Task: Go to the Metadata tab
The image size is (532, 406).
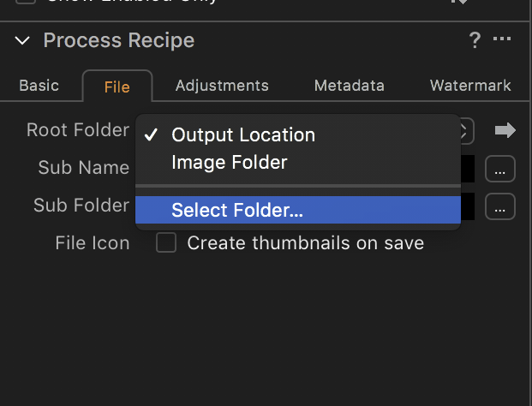Action: point(350,86)
